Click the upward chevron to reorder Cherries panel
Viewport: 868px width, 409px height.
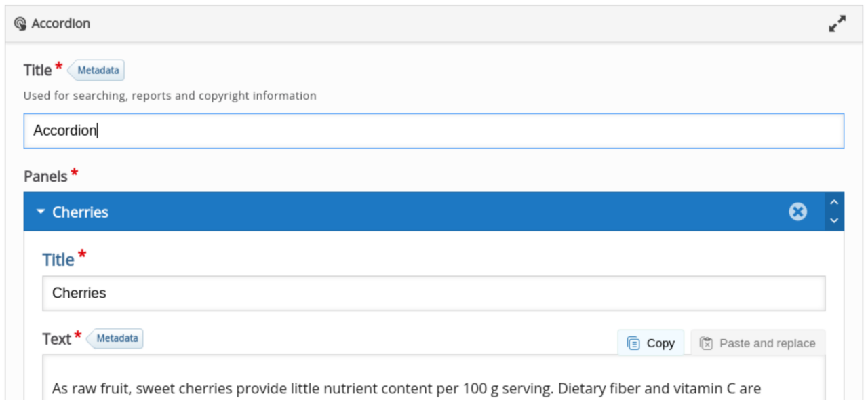tap(834, 201)
